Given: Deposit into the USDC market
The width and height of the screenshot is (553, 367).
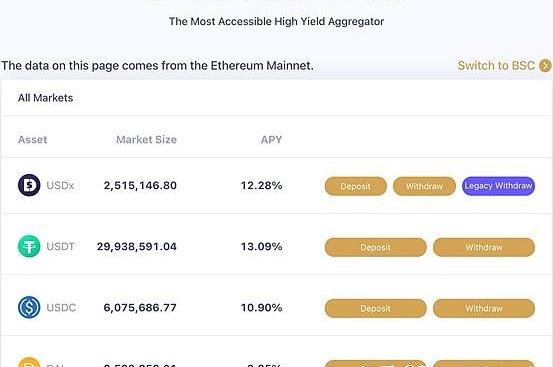Looking at the screenshot, I should tap(376, 308).
